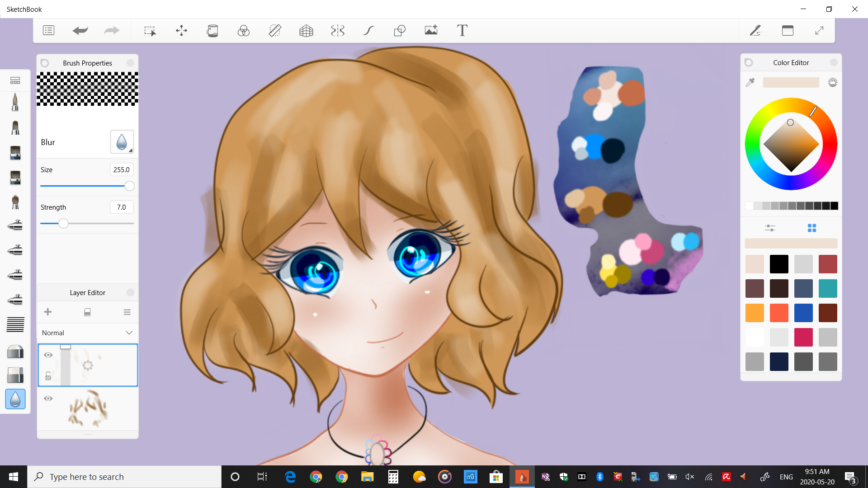The width and height of the screenshot is (868, 488).
Task: Open the Guides three-circle tool
Action: pyautogui.click(x=244, y=30)
